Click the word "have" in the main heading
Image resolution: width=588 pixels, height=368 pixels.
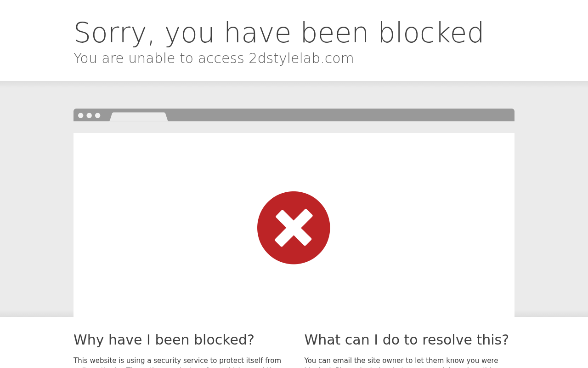point(257,33)
